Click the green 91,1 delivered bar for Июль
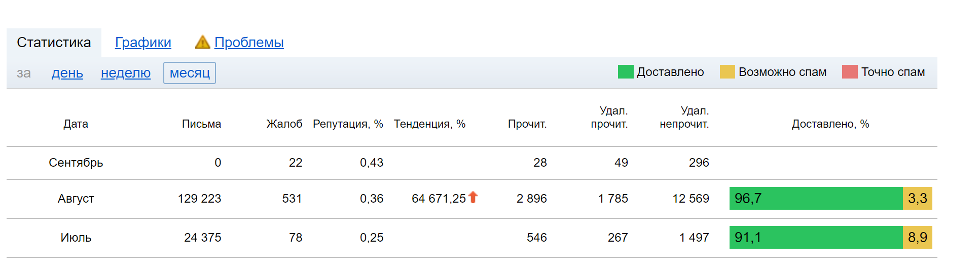980x269 pixels. (x=816, y=237)
